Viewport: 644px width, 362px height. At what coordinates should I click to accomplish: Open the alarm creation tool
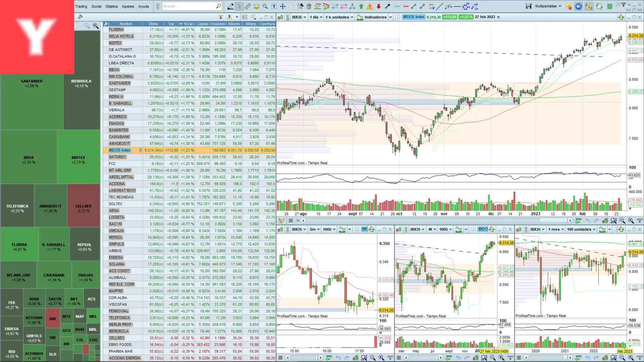[256, 6]
